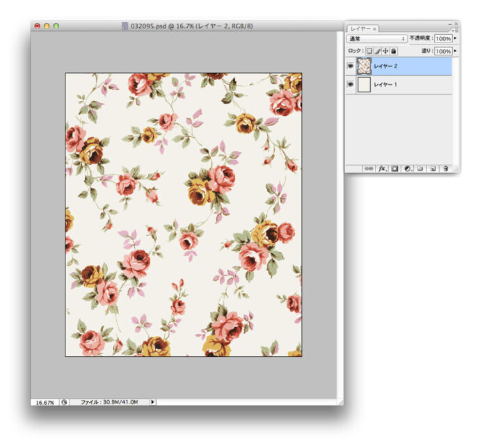Select the レイヤー panel tab
This screenshot has height=448, width=487.
pyautogui.click(x=362, y=29)
